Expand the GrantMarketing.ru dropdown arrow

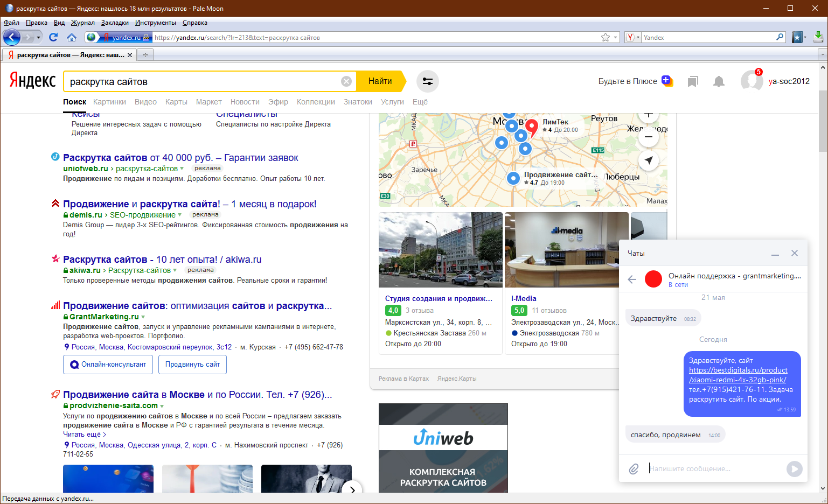[143, 317]
